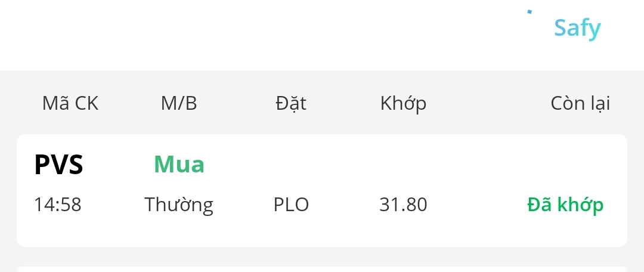The width and height of the screenshot is (644, 272).
Task: Tap the gray gap below PVS card
Action: (322, 256)
